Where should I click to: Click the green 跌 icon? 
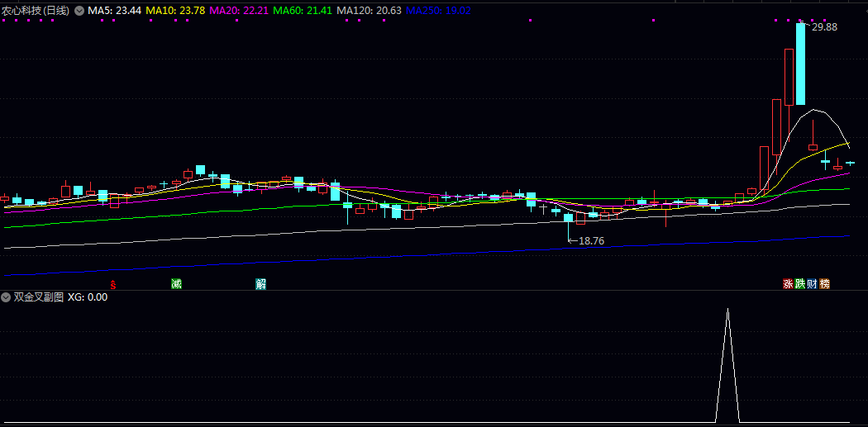point(800,284)
